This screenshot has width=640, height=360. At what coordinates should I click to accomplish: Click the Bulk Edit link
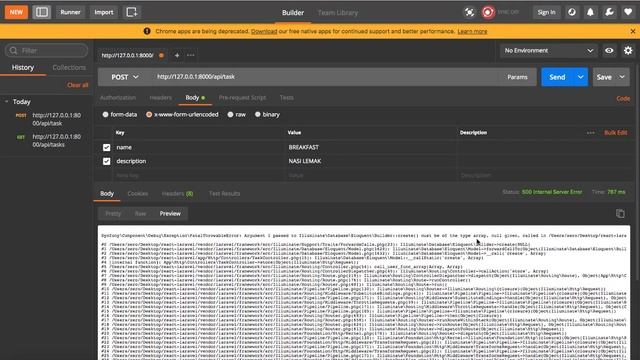[616, 133]
